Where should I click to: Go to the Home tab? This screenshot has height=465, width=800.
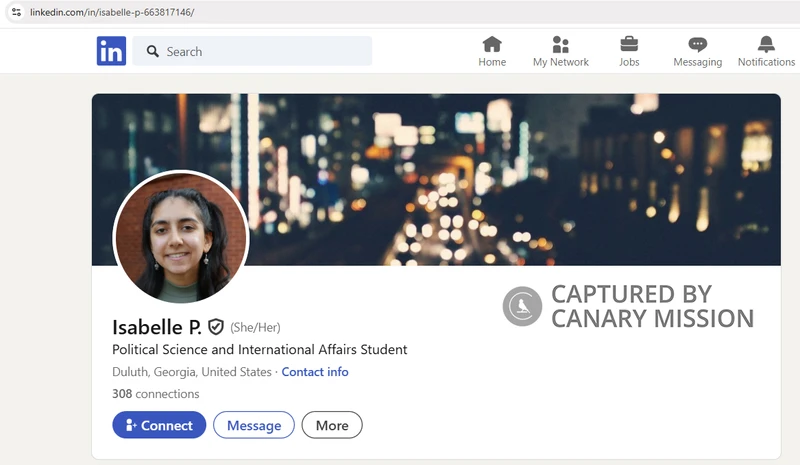(492, 52)
